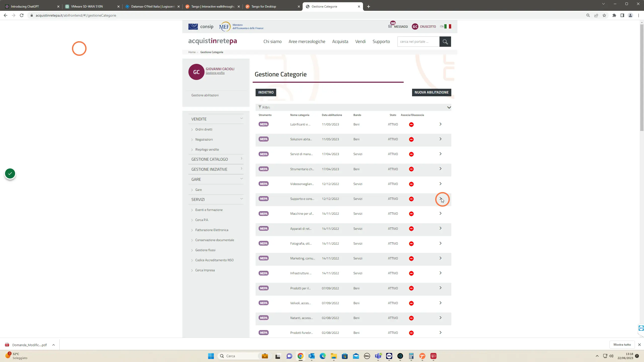
Task: Open Fatturazione Elettronica sidebar link
Action: pyautogui.click(x=212, y=230)
